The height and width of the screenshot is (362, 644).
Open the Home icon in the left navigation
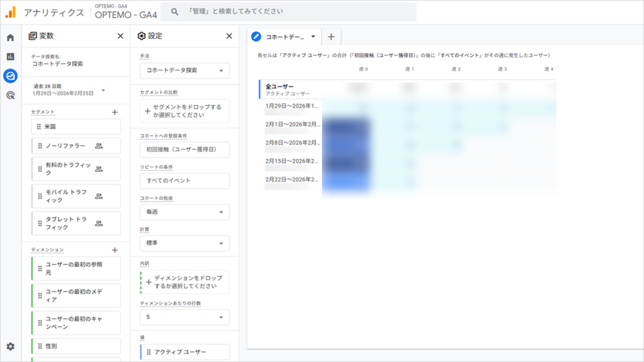tap(9, 38)
